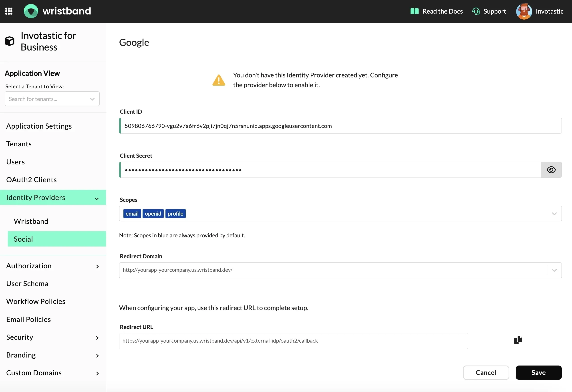This screenshot has height=392, width=572.
Task: Click the Client Secret label
Action: pyautogui.click(x=136, y=156)
